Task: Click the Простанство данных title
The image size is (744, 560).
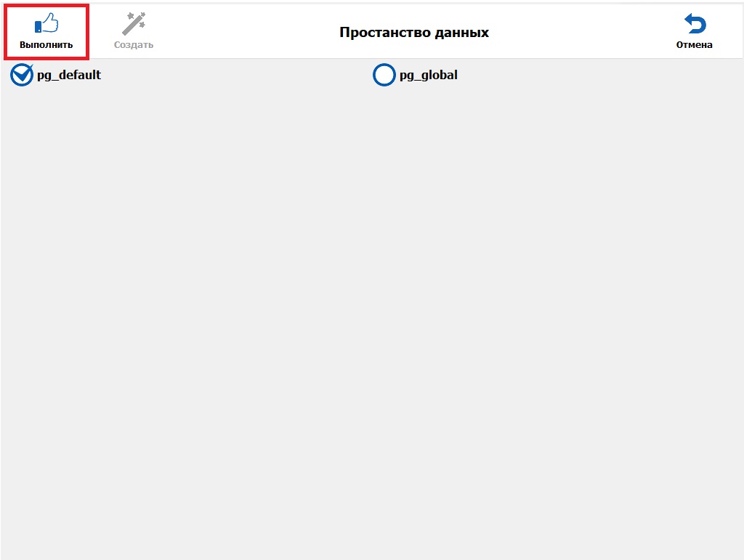Action: coord(414,33)
